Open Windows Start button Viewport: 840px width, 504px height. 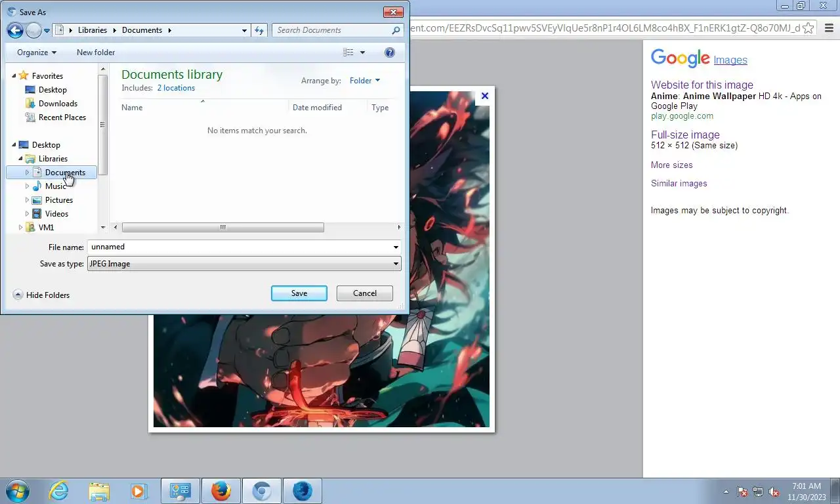[16, 491]
